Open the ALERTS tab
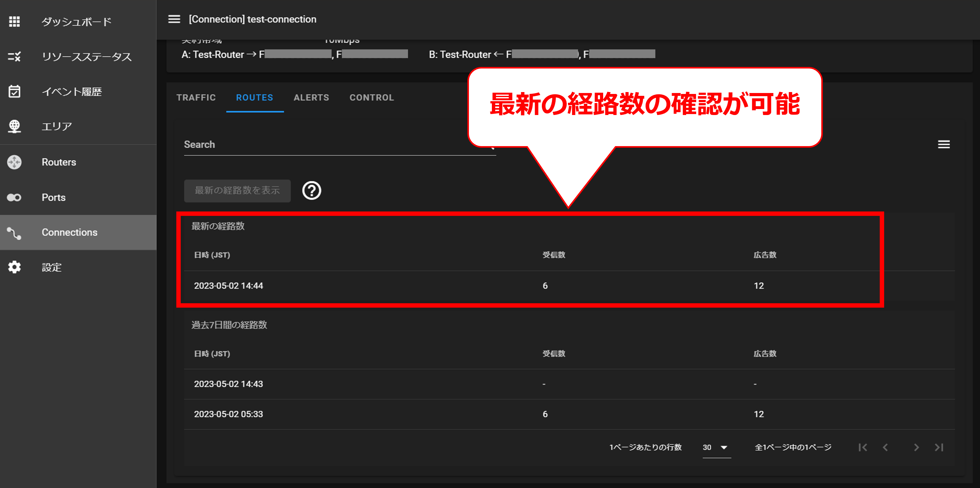The height and width of the screenshot is (488, 980). (311, 98)
